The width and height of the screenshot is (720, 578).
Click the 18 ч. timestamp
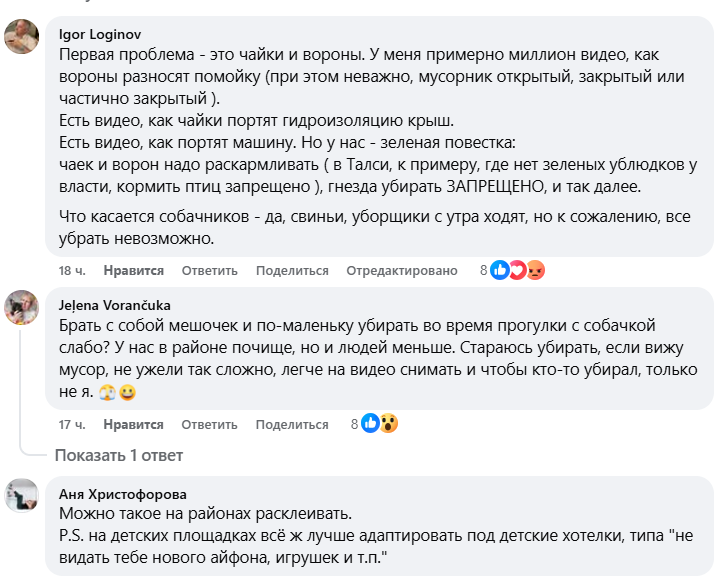pos(72,271)
